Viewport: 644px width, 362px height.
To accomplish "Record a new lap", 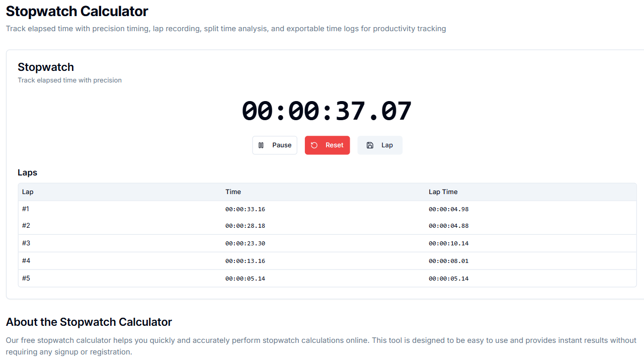I will (x=380, y=145).
